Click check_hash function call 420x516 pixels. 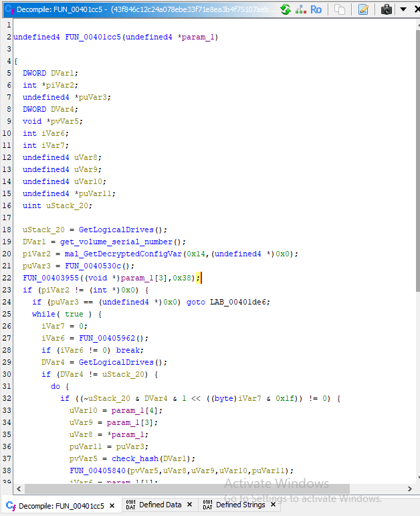tap(135, 458)
